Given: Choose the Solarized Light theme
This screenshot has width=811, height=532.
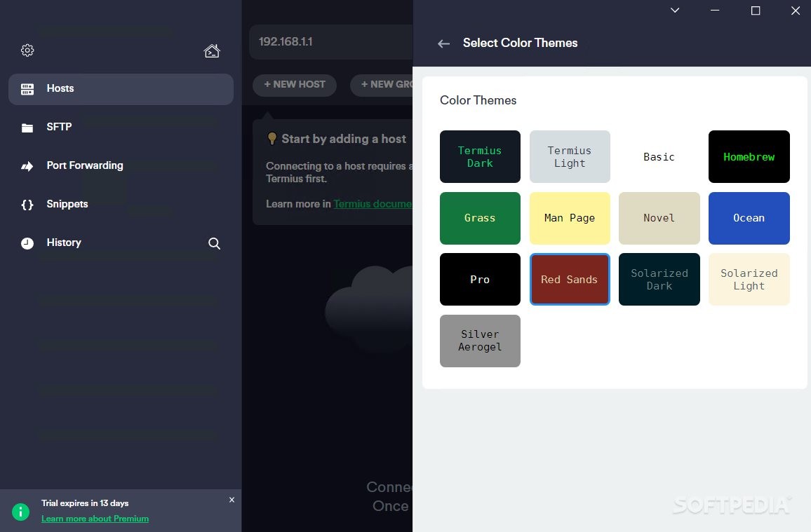Looking at the screenshot, I should click(749, 280).
